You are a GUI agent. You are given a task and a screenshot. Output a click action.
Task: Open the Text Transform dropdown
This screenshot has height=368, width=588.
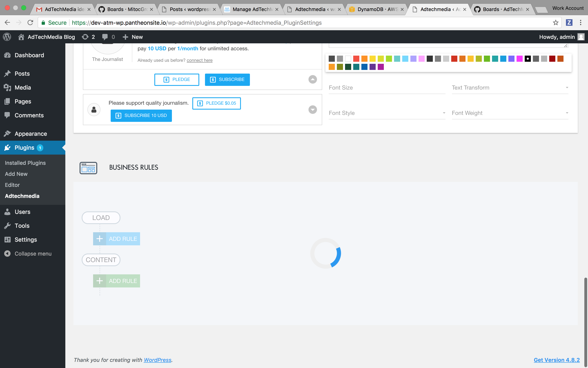tap(510, 88)
